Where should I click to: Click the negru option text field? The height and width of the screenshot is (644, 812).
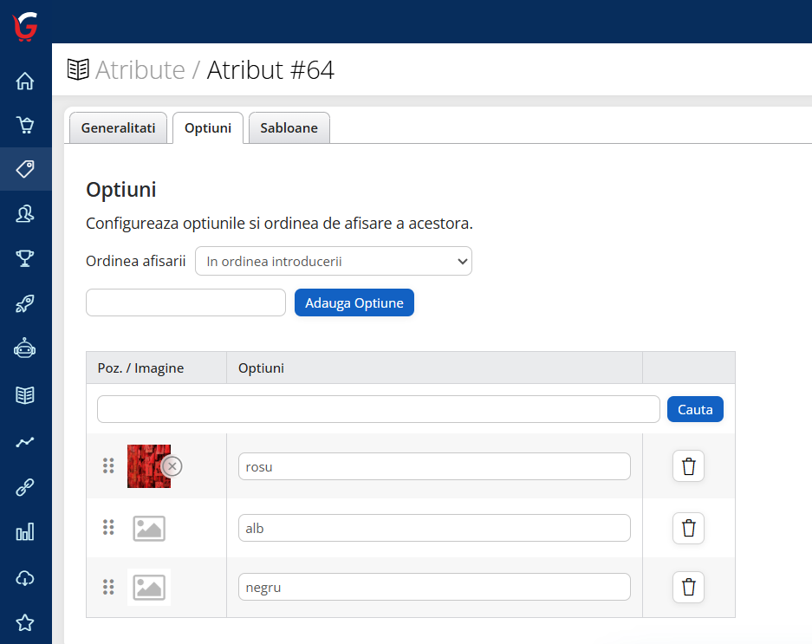click(434, 587)
